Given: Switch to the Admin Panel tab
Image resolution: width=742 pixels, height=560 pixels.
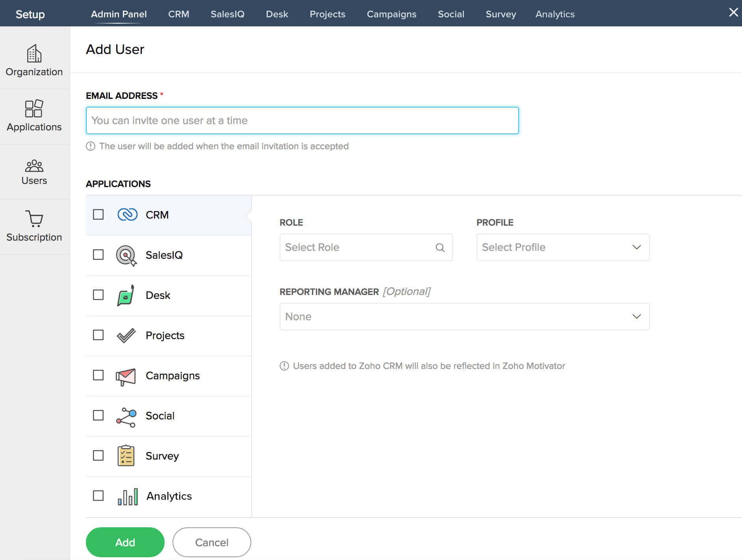Looking at the screenshot, I should click(119, 14).
